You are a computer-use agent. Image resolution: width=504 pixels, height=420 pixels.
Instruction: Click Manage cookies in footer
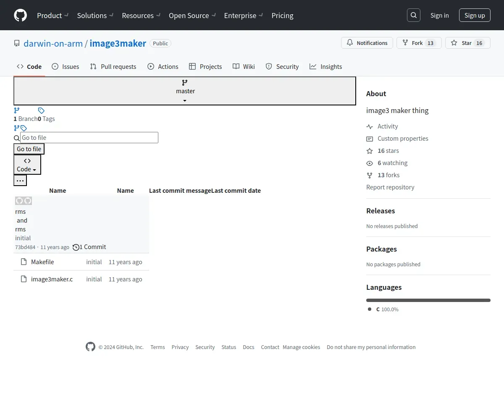tap(301, 347)
